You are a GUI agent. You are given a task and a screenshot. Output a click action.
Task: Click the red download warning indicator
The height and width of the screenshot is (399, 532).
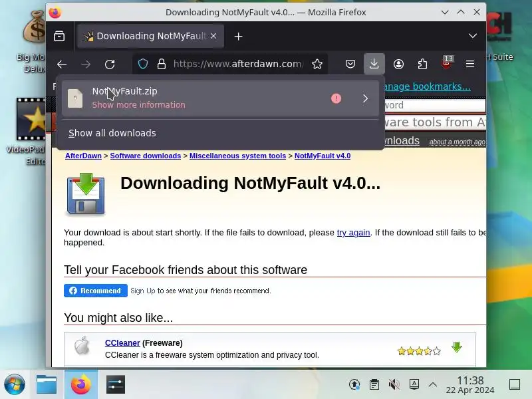point(336,98)
